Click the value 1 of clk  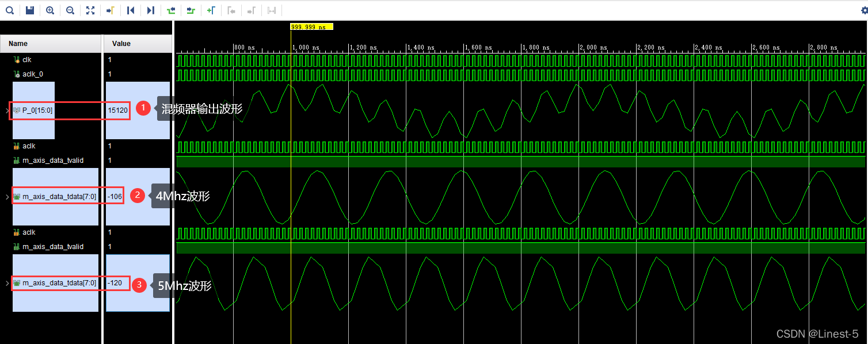coord(110,59)
